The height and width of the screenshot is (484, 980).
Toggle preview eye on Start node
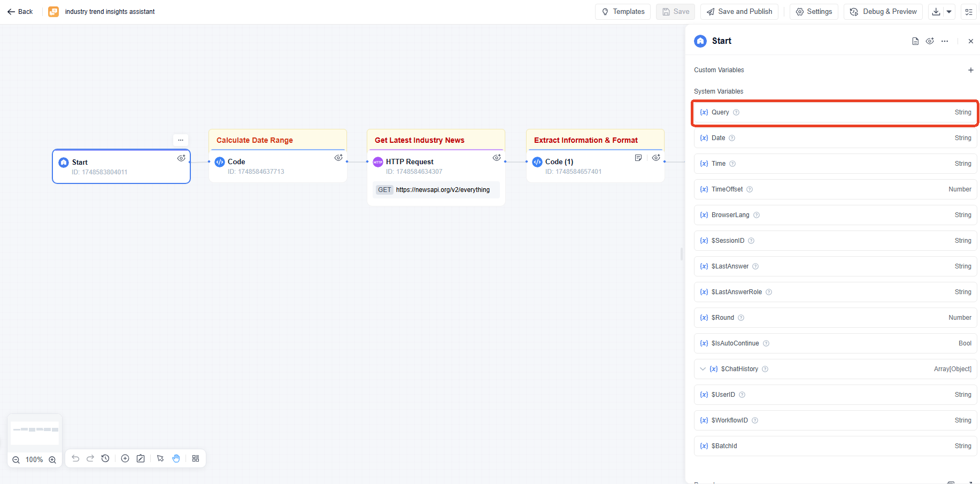(x=181, y=158)
